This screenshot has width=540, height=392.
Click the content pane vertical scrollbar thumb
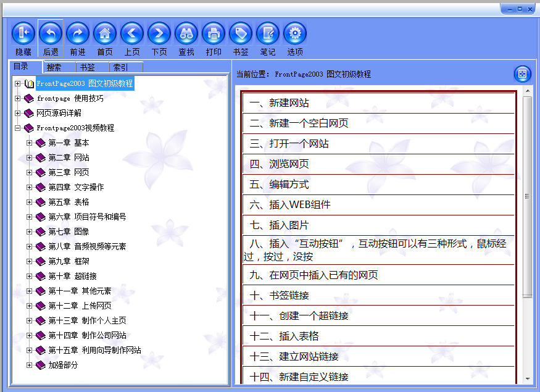pos(527,196)
